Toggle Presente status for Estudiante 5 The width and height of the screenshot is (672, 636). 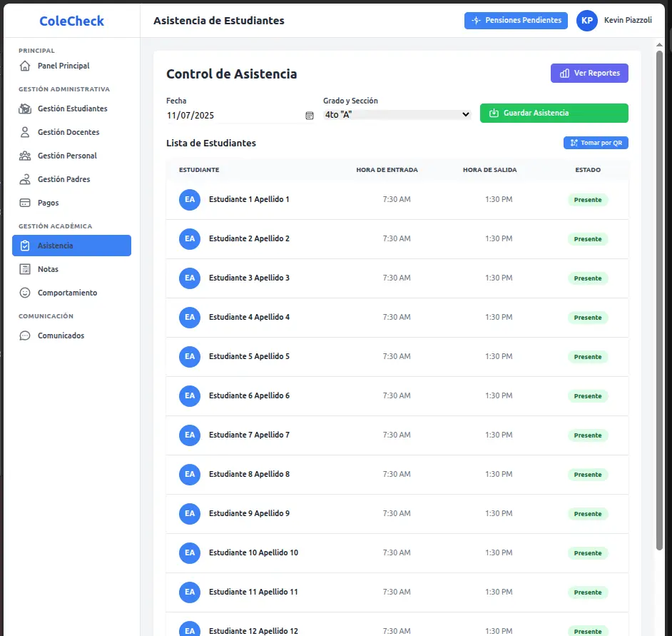coord(588,357)
